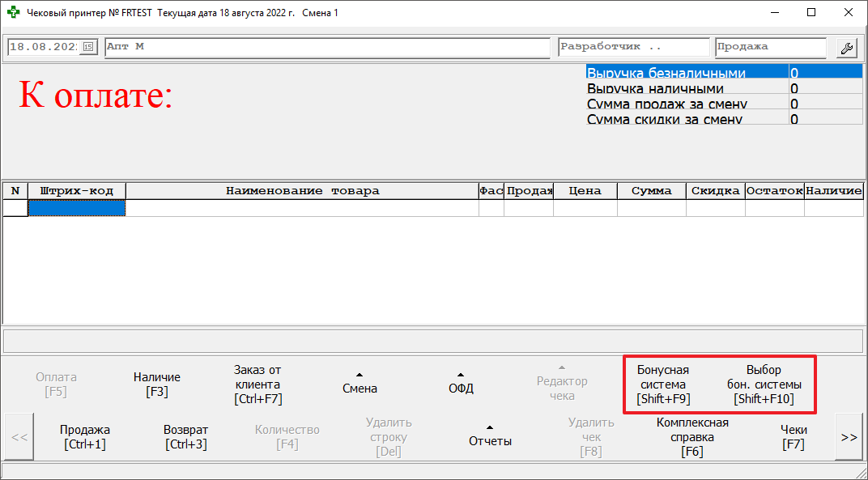Switch to Возврат [Ctrl+3] mode
The image size is (868, 480).
tap(185, 437)
